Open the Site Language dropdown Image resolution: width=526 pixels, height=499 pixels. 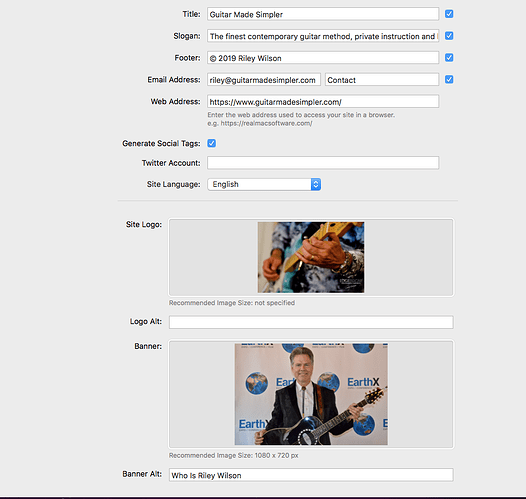tap(264, 184)
